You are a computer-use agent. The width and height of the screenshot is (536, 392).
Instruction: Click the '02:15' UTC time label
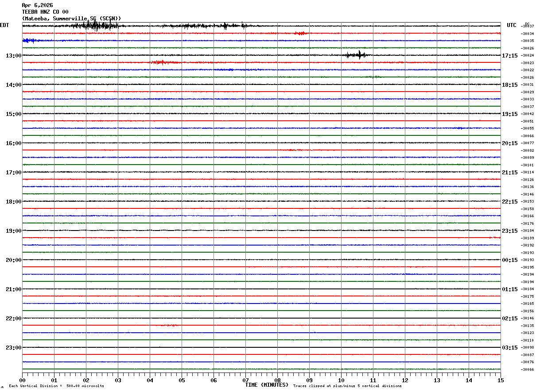point(509,319)
